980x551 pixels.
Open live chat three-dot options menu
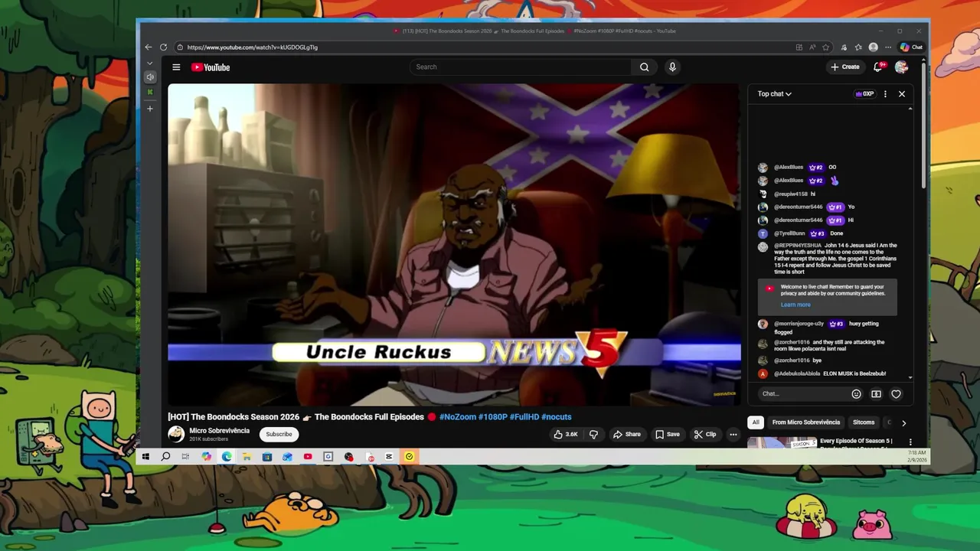click(x=885, y=94)
